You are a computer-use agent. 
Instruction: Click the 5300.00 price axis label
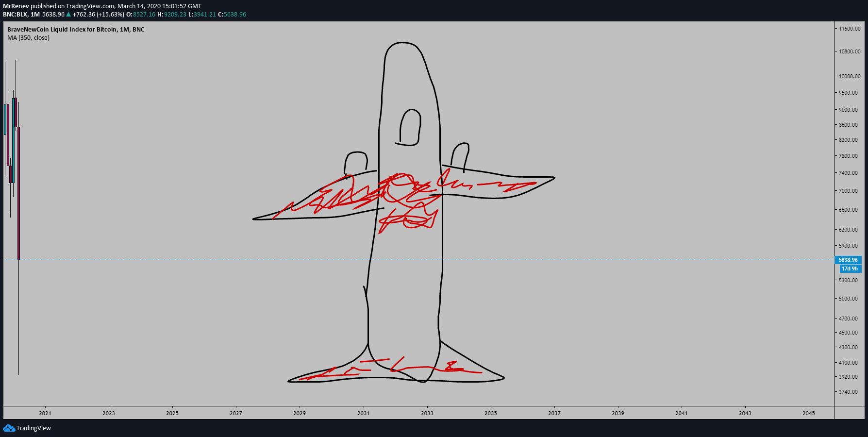848,280
